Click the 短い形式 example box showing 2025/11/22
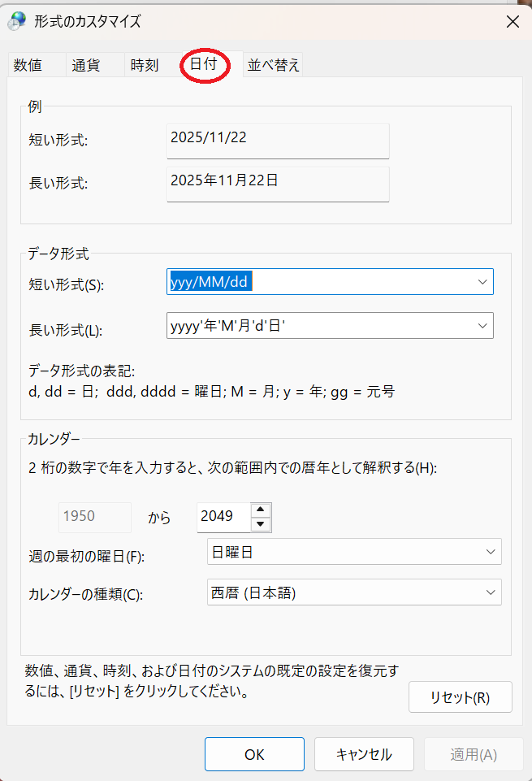 [x=277, y=141]
